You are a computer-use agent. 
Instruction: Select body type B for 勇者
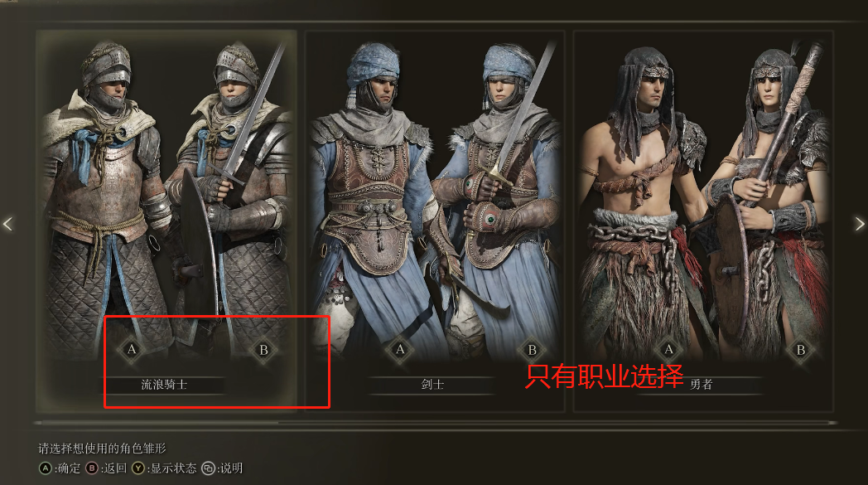(x=800, y=350)
